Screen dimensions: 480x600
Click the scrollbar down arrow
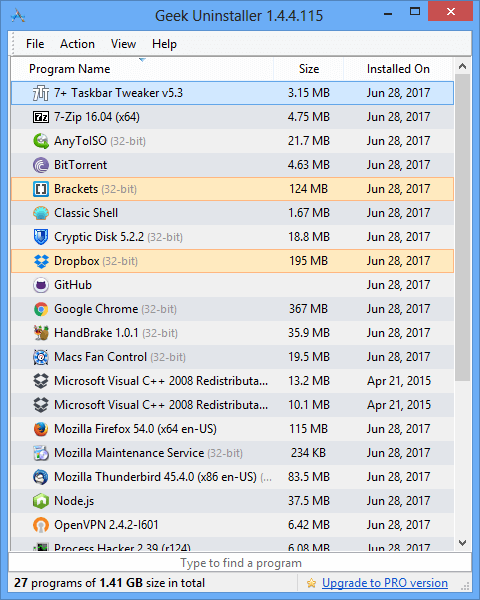(462, 543)
